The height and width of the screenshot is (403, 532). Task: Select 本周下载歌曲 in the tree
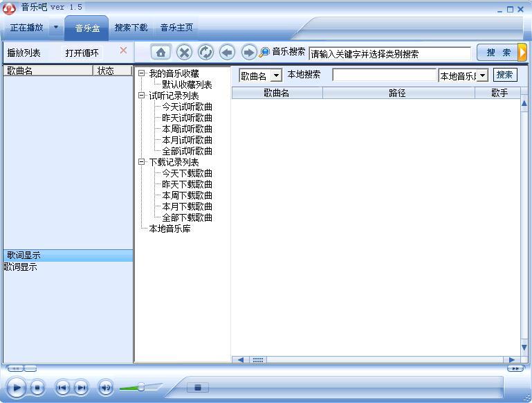tap(187, 195)
